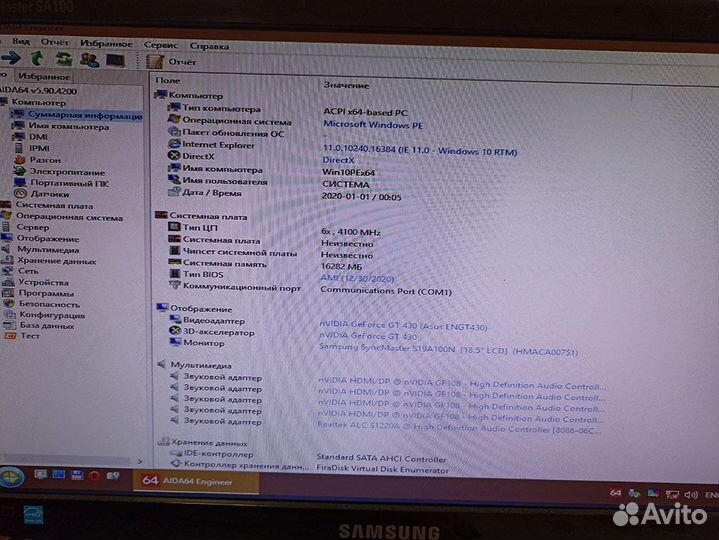Select Портативный ПК tree item
719x540 pixels.
[x=69, y=183]
